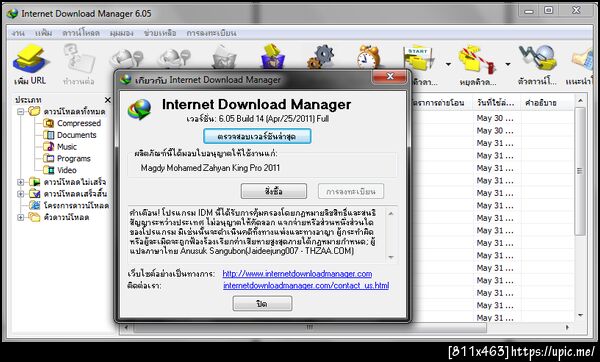Viewport: 600px width, 362px height.
Task: Click the Music category folder icon
Action: coord(49,147)
